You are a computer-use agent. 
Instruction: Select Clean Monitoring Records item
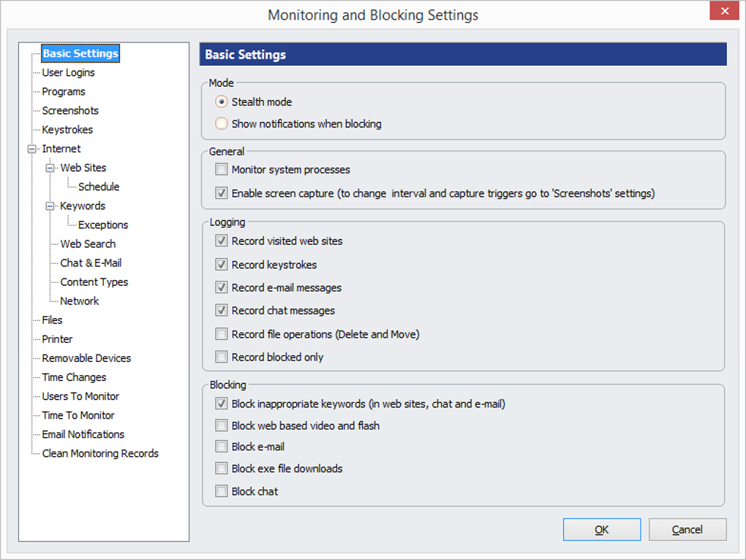pyautogui.click(x=100, y=453)
